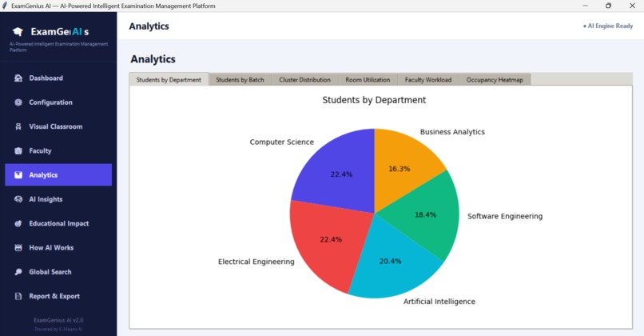644x336 pixels.
Task: Open Report & Export page
Action: point(58,296)
